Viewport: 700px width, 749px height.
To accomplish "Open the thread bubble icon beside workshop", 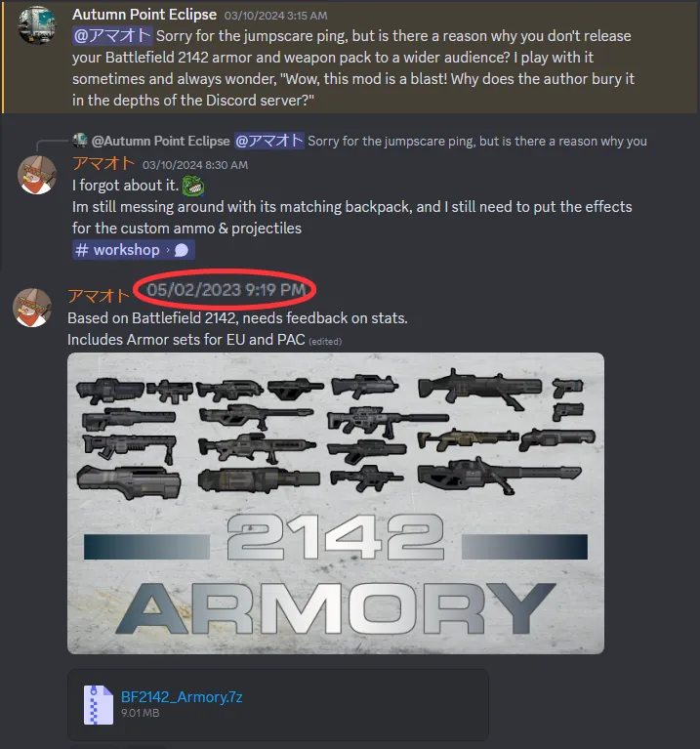I will (x=182, y=250).
